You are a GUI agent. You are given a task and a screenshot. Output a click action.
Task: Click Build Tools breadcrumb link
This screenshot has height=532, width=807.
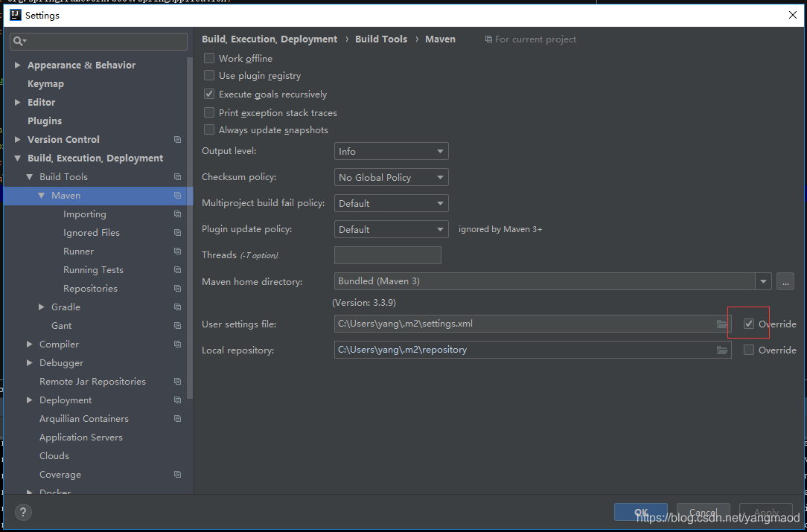point(381,39)
